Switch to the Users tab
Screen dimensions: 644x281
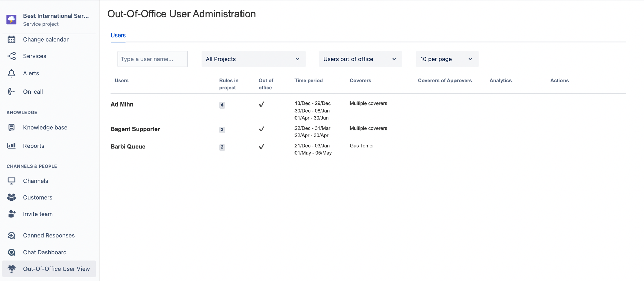pyautogui.click(x=118, y=35)
